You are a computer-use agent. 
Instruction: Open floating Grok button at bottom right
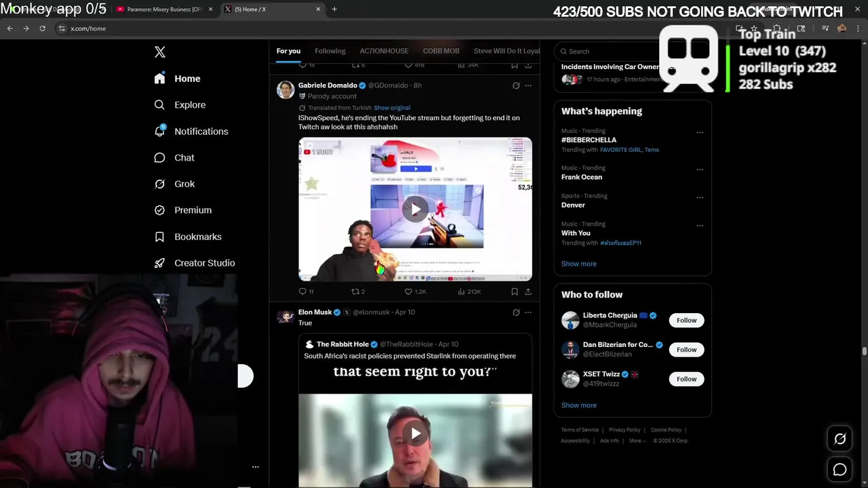tap(840, 439)
